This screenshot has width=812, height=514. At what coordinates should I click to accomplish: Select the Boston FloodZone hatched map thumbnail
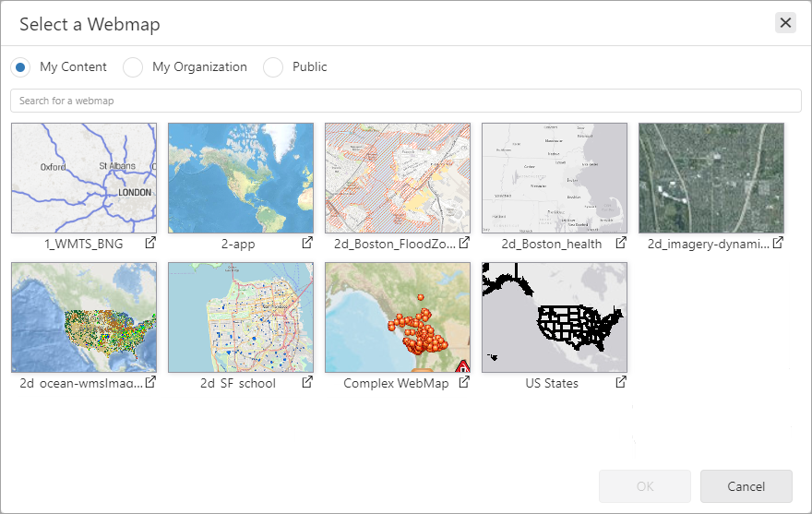398,178
